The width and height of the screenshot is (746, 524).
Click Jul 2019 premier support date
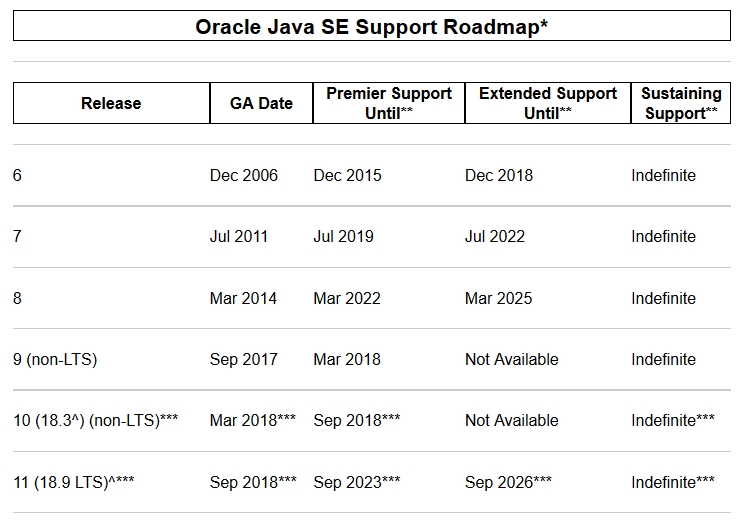[344, 237]
